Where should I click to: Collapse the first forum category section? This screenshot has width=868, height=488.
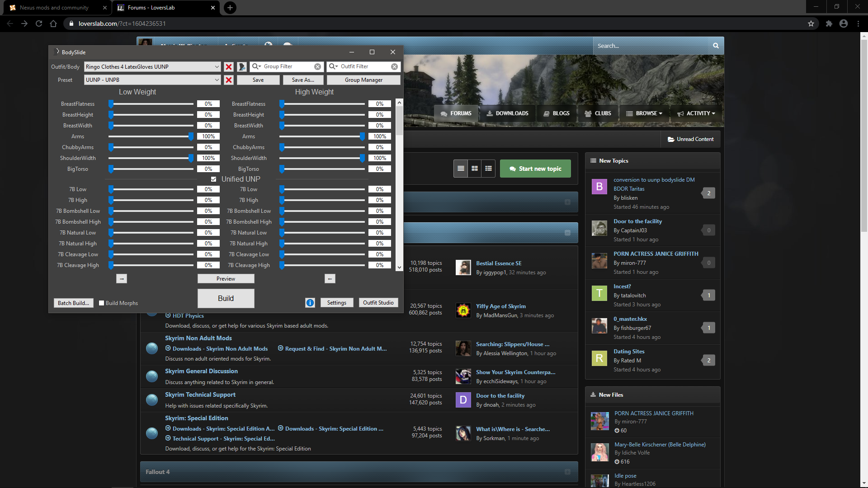coord(567,202)
